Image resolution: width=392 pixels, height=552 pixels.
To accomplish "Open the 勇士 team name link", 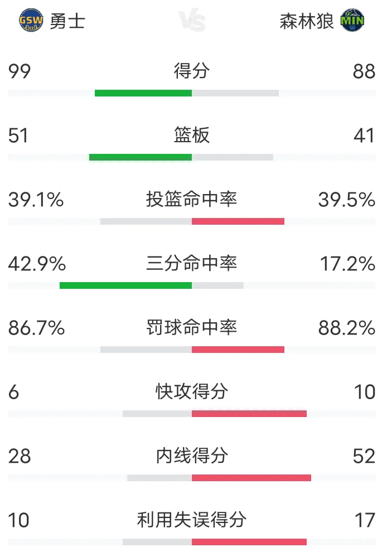I will click(x=67, y=21).
